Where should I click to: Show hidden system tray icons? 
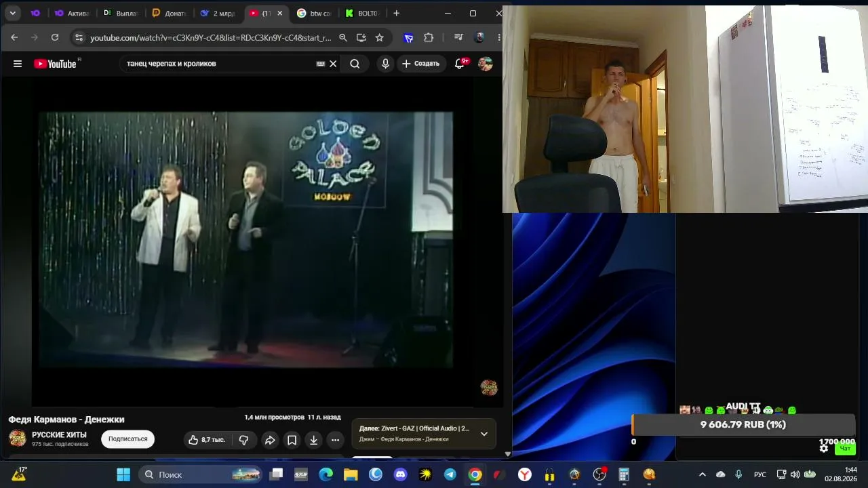pyautogui.click(x=703, y=474)
